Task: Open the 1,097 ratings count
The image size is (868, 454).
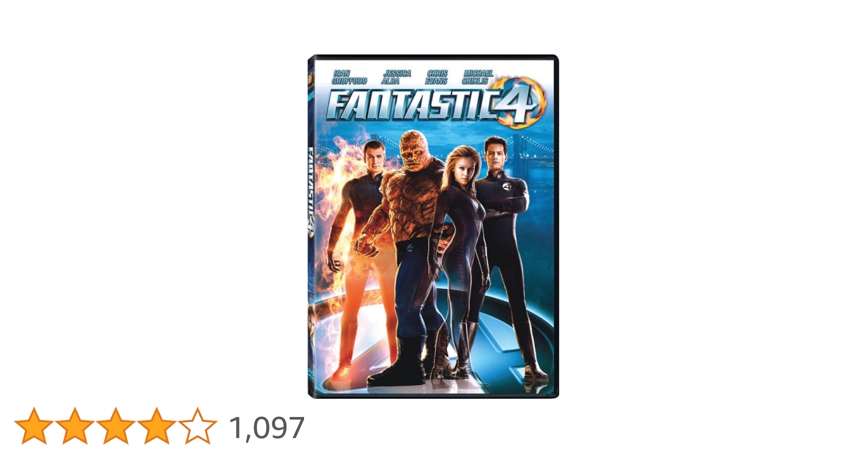Action: (267, 428)
